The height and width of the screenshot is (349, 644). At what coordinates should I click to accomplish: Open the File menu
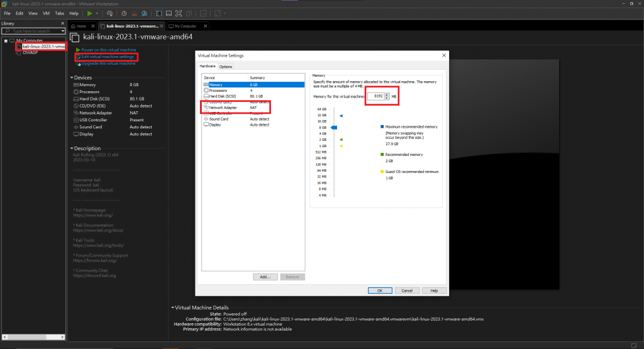pos(7,14)
